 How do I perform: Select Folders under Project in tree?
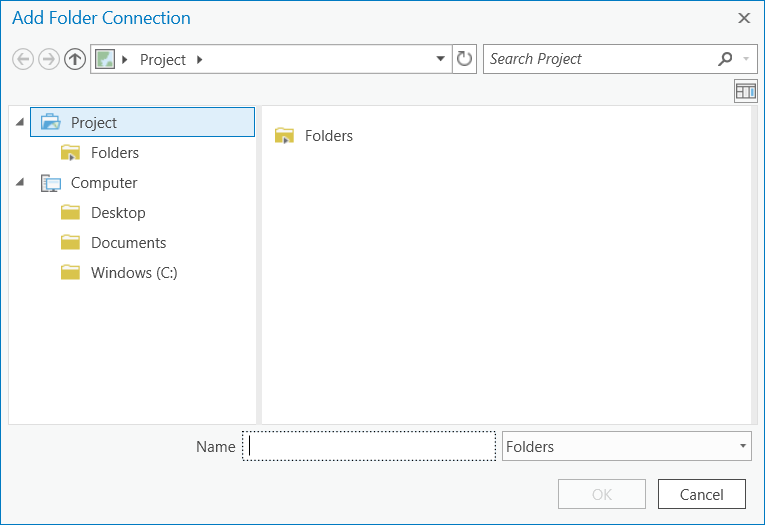114,153
